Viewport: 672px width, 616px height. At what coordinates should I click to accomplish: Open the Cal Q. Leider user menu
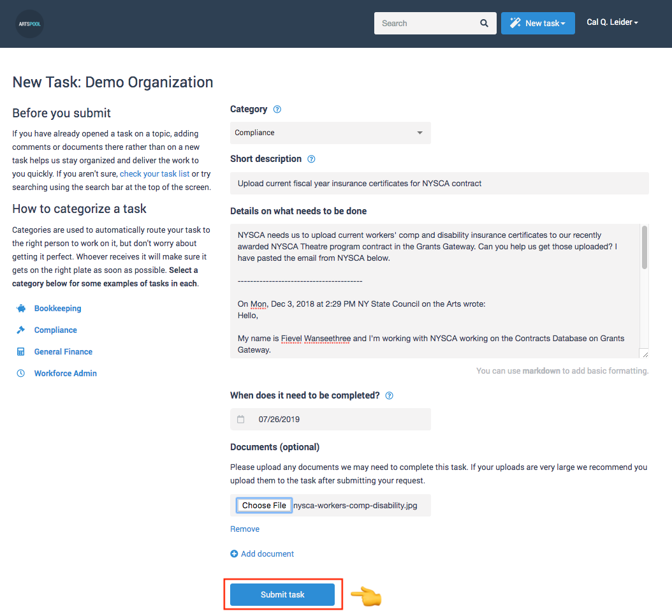point(612,22)
